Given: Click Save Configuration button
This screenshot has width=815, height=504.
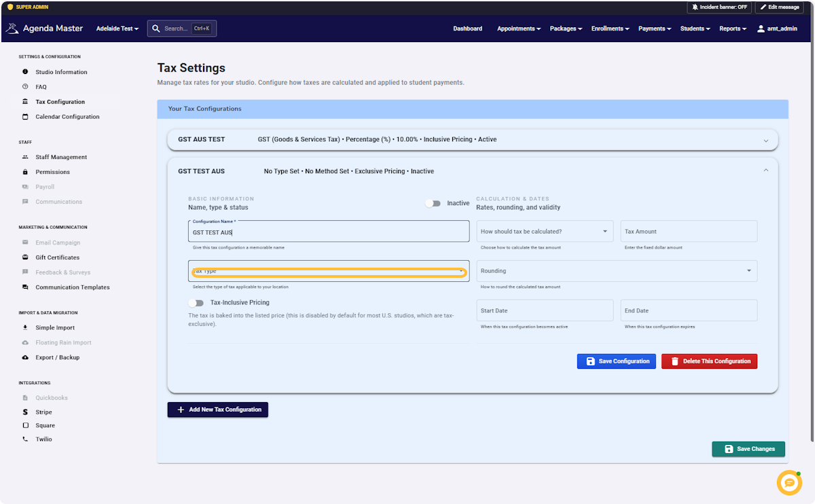Looking at the screenshot, I should tap(617, 361).
